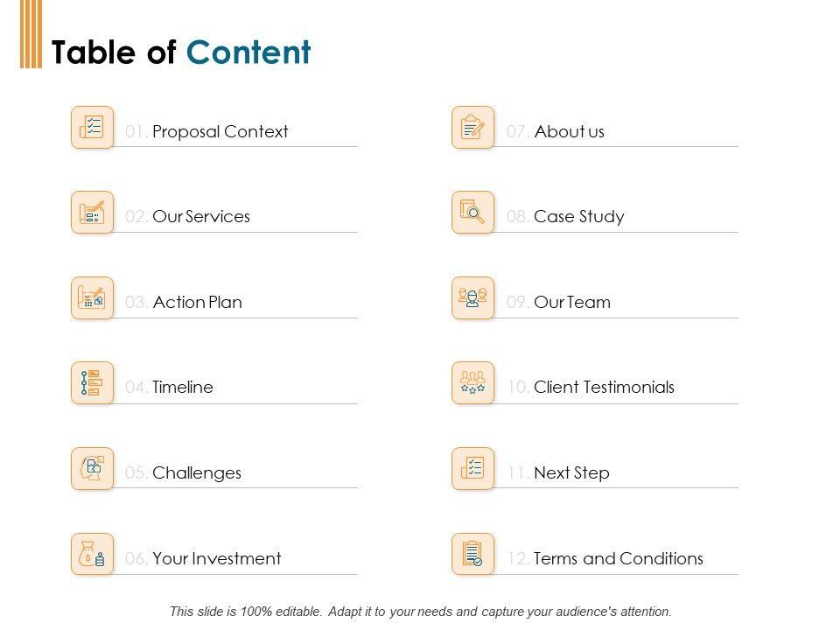Viewport: 840px width, 630px height.
Task: Open the Your Investment entry
Action: (x=216, y=559)
